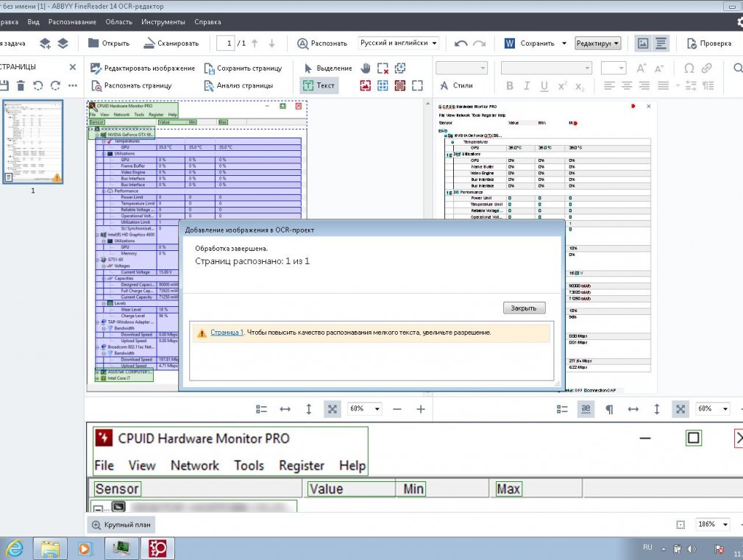Open the Open (Открыть) folder button
The height and width of the screenshot is (560, 743).
tap(109, 43)
